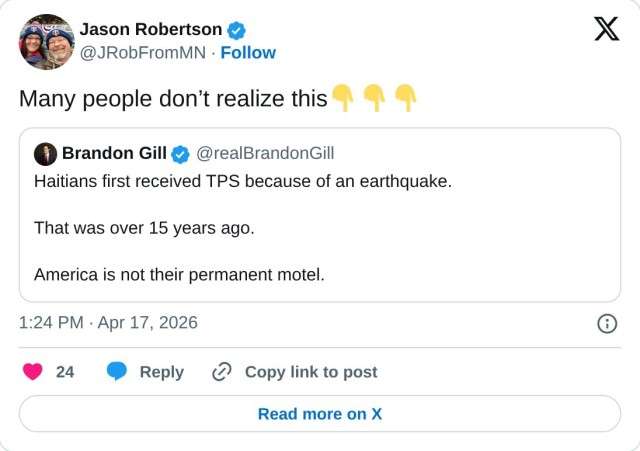This screenshot has height=451, width=640.
Task: Click the Jason Robertson display name
Action: pyautogui.click(x=150, y=29)
